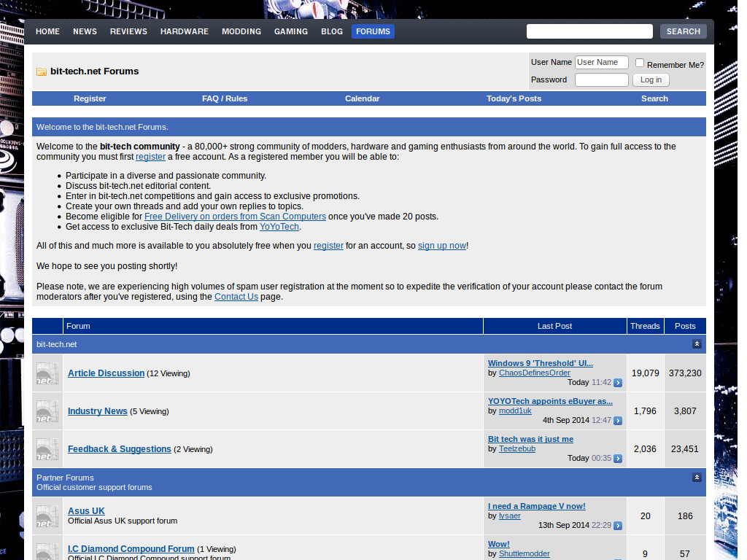Click the bit-tech.net category heading
747x560 pixels.
click(x=57, y=344)
